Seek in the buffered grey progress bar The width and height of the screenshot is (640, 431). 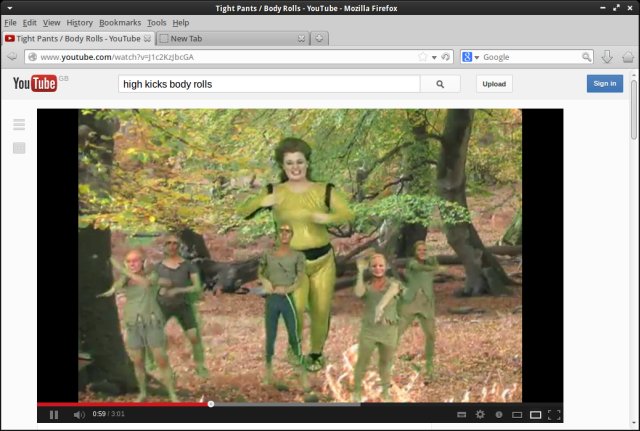[x=286, y=404]
